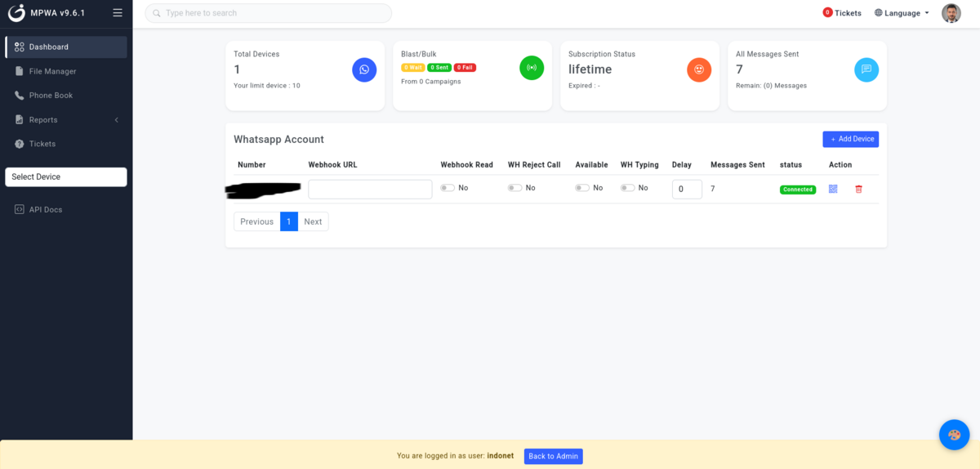980x469 pixels.
Task: Turn on the Available switch
Action: [581, 188]
